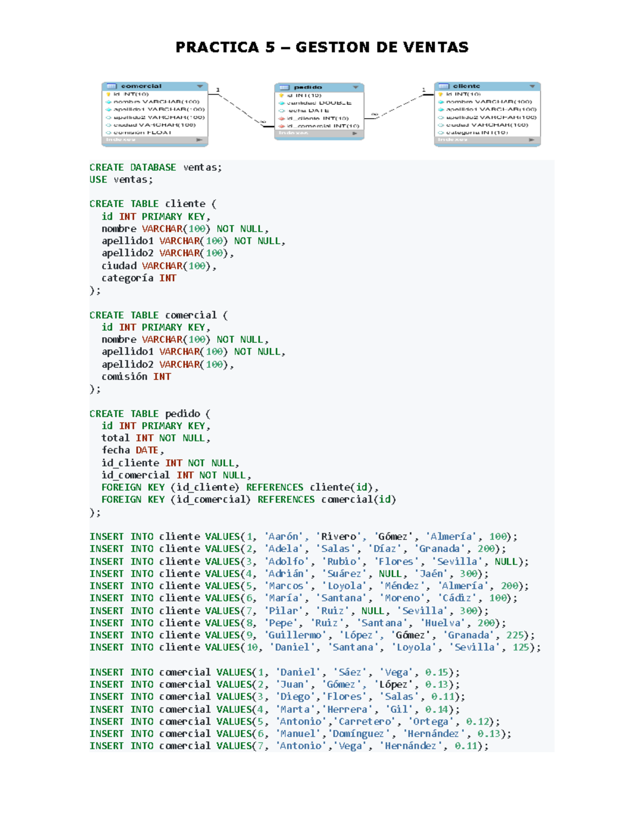644x834 pixels.
Task: Click the comercial table grid icon
Action: tap(112, 86)
